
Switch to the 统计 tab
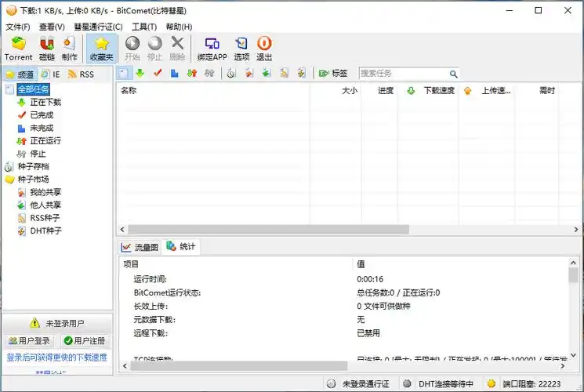click(x=180, y=246)
